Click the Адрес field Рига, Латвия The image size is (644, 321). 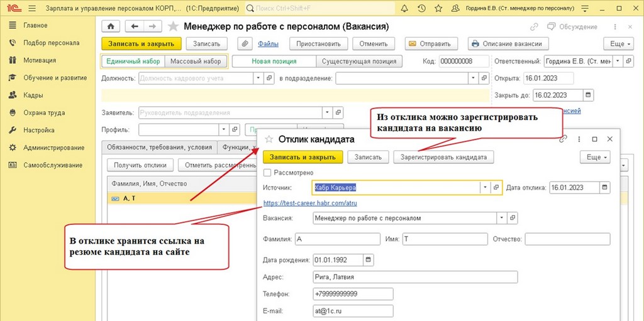coord(415,277)
